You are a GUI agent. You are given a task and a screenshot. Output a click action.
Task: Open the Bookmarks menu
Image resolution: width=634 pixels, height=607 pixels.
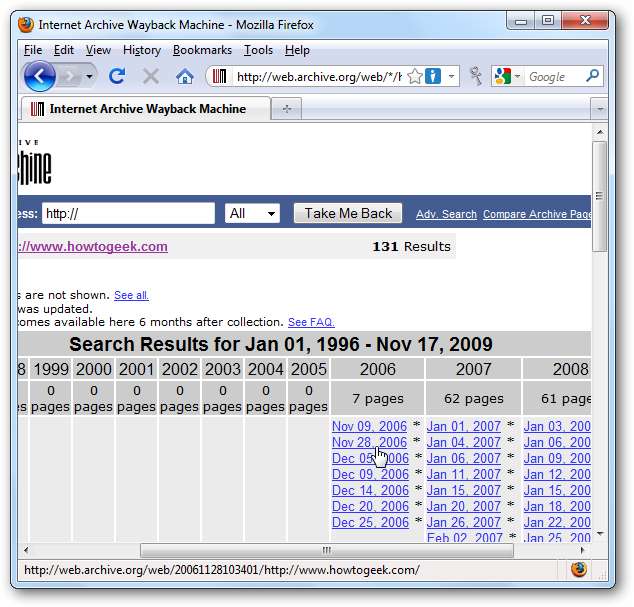click(x=202, y=50)
